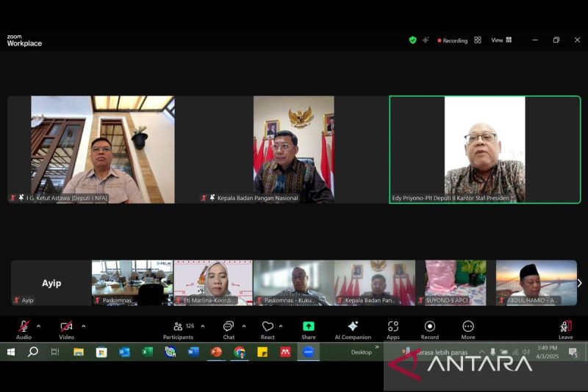This screenshot has width=588, height=392.
Task: Click Leave to exit the meeting
Action: (x=565, y=329)
